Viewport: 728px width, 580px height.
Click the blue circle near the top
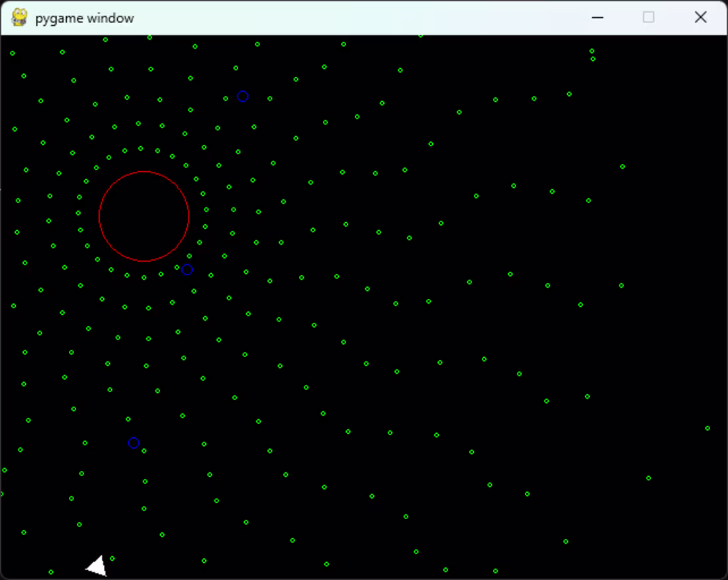[x=242, y=97]
